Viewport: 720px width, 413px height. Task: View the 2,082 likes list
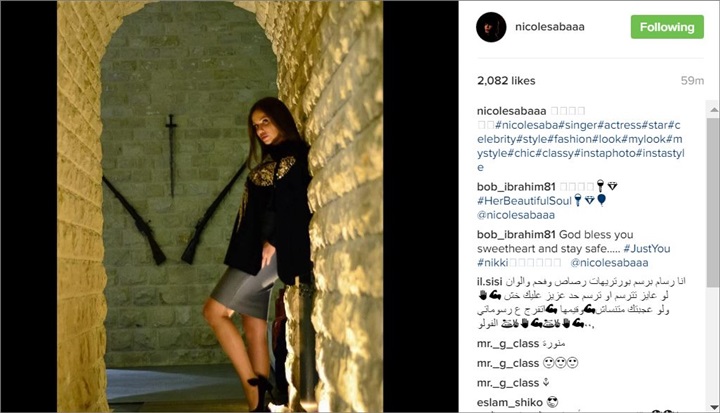point(506,81)
